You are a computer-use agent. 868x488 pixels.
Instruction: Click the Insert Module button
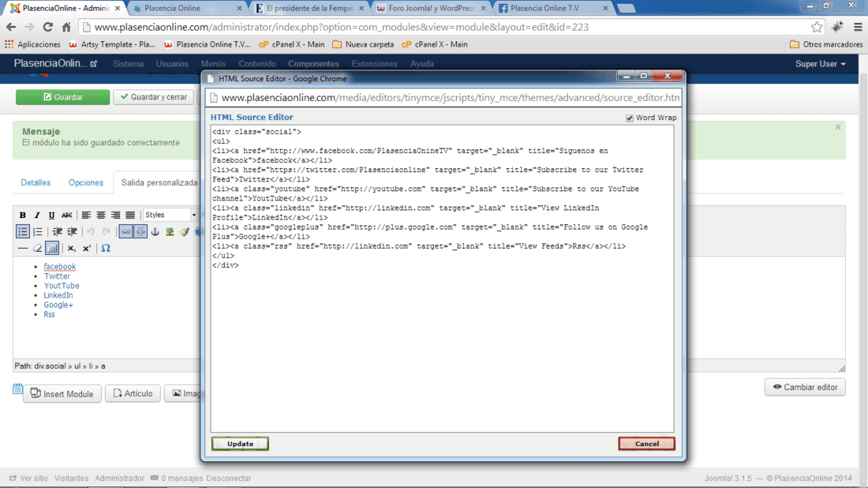coord(62,394)
